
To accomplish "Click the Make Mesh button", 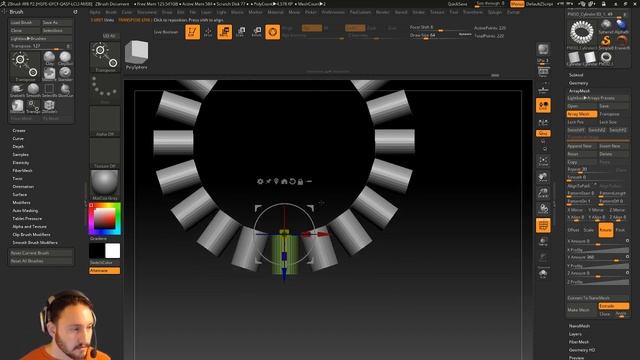I will point(582,310).
